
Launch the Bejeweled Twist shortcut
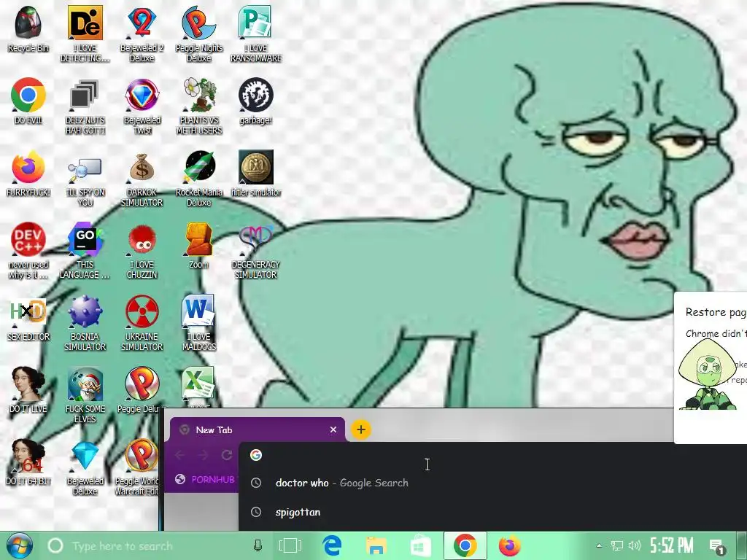(x=142, y=106)
